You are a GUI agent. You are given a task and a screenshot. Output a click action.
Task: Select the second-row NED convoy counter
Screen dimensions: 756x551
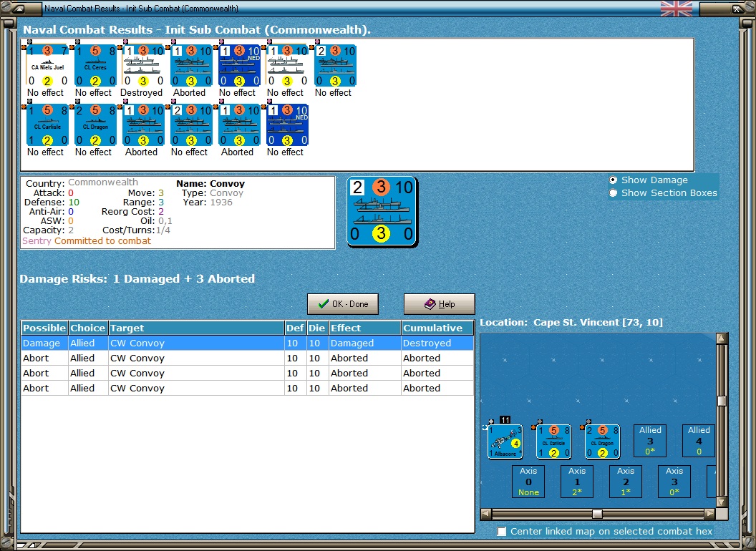tap(287, 125)
